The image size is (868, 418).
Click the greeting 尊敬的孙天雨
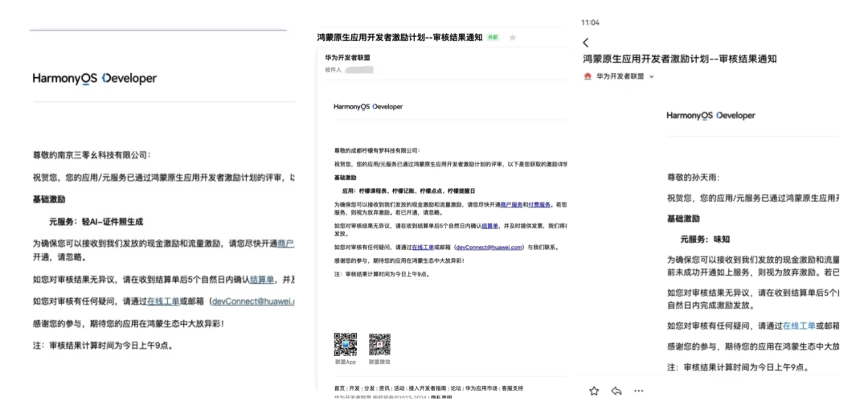click(x=693, y=178)
